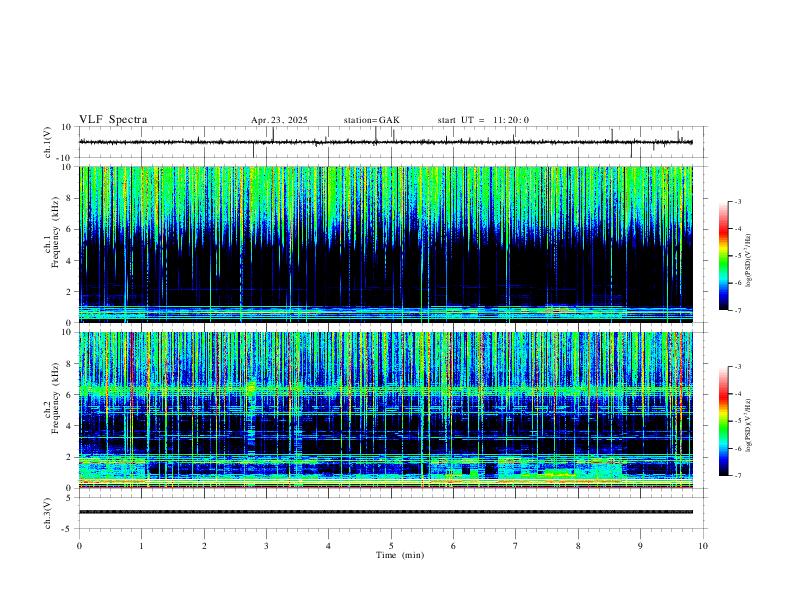The width and height of the screenshot is (792, 612).
Task: Select the date label "Apr. 23, 2025"
Action: (x=279, y=120)
